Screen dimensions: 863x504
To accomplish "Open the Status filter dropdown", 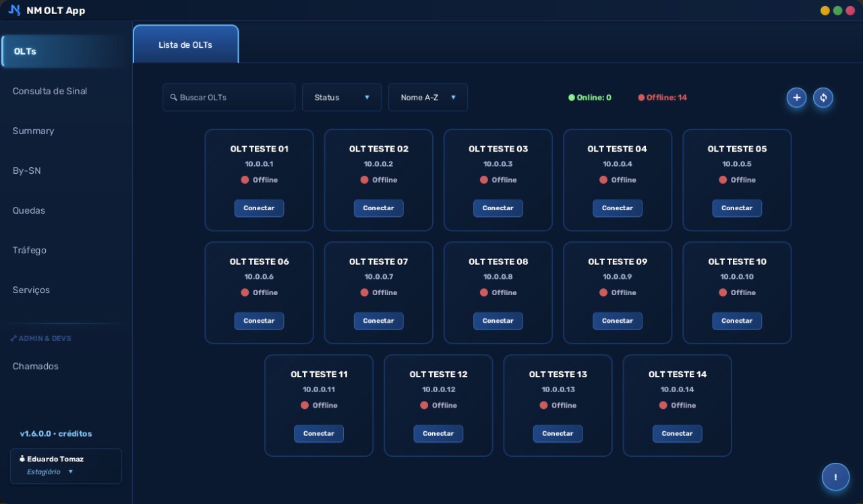I will 342,97.
